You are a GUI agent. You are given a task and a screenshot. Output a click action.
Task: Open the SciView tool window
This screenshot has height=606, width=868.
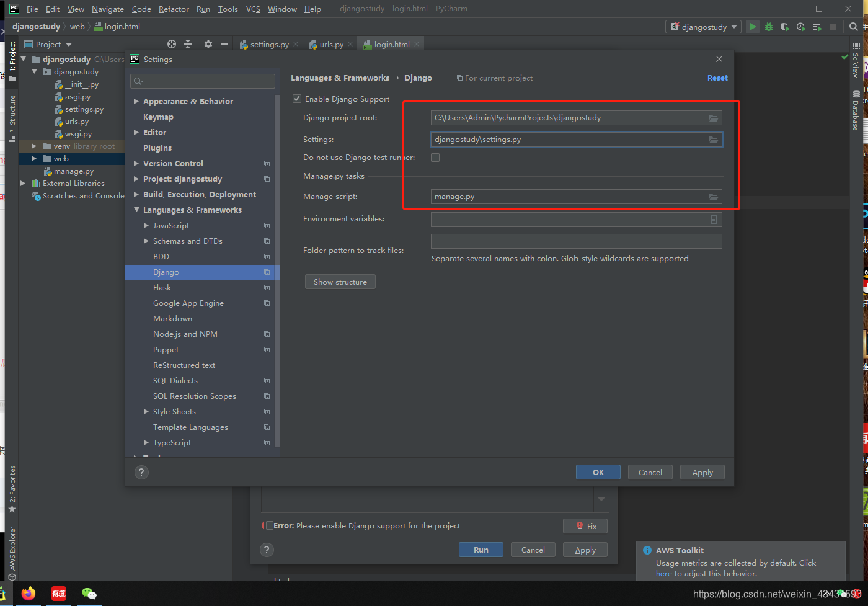(x=856, y=61)
